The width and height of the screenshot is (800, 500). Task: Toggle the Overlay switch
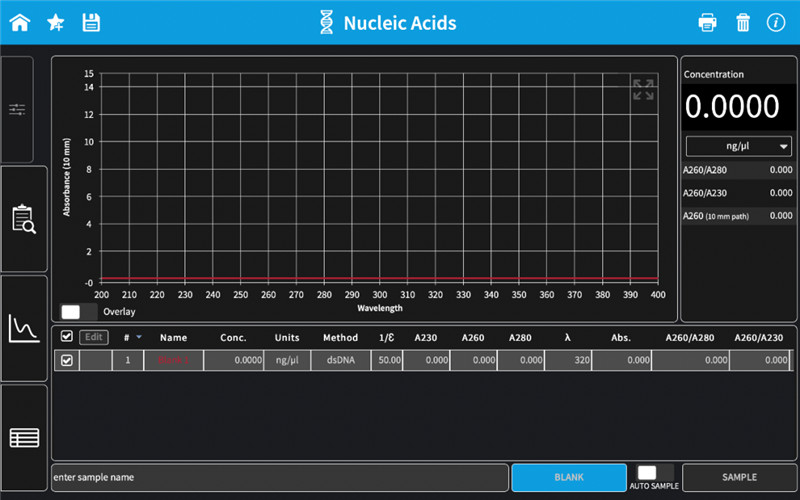pos(70,312)
